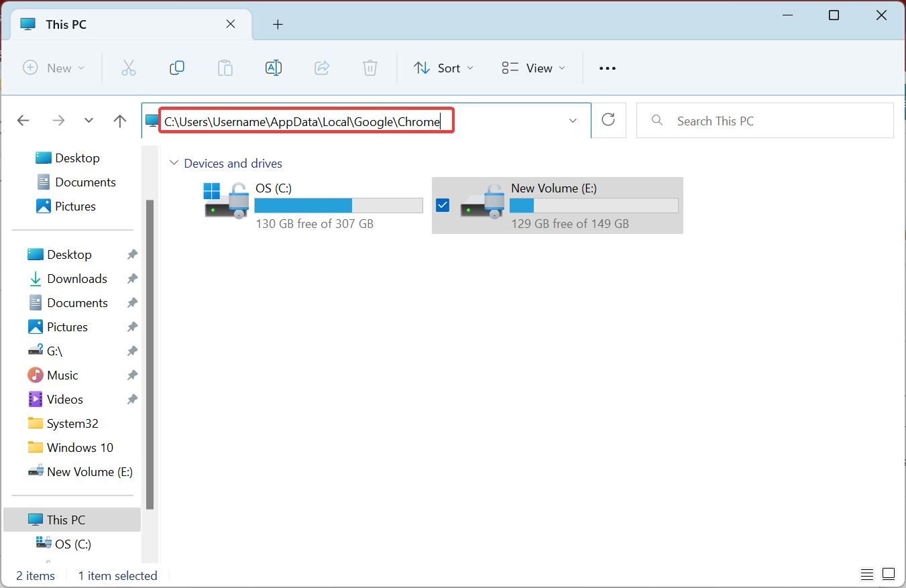Screen dimensions: 906x588
Task: Go back using the back arrow
Action: (23, 121)
